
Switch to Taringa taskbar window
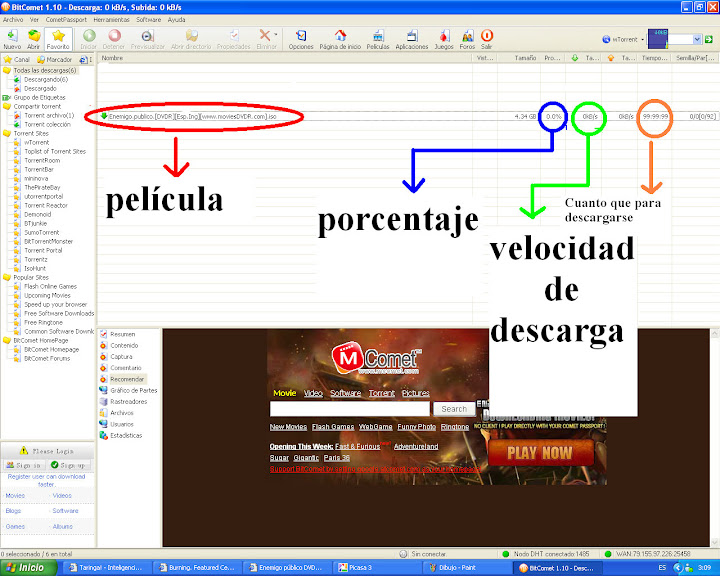(x=107, y=568)
